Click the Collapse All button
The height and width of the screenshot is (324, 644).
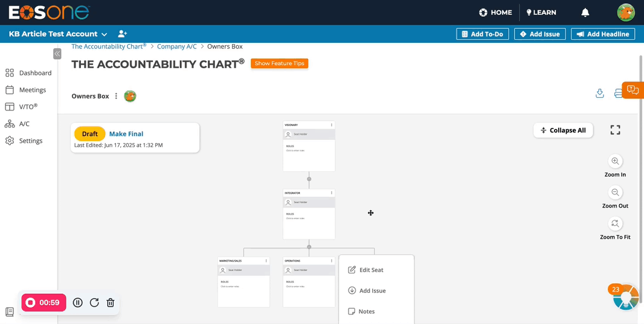563,130
